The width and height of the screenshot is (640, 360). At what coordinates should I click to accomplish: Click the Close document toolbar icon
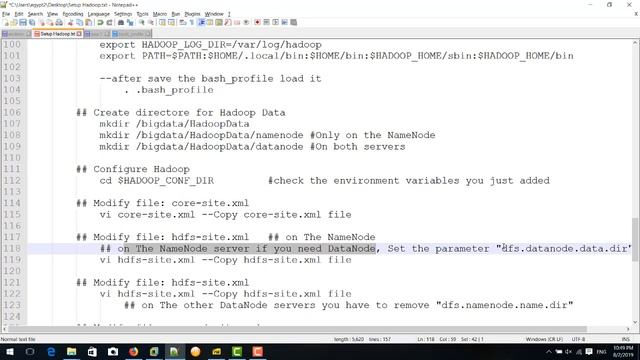click(x=42, y=22)
